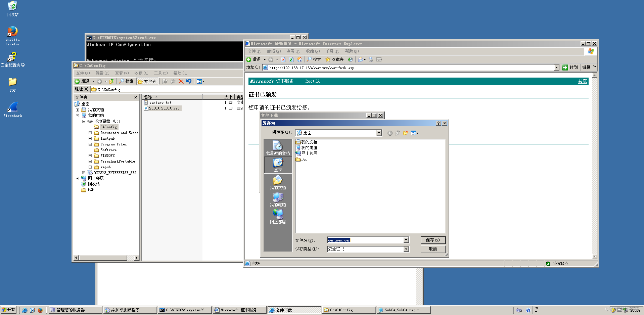
Task: Click Save button in Save As dialog
Action: click(x=433, y=240)
